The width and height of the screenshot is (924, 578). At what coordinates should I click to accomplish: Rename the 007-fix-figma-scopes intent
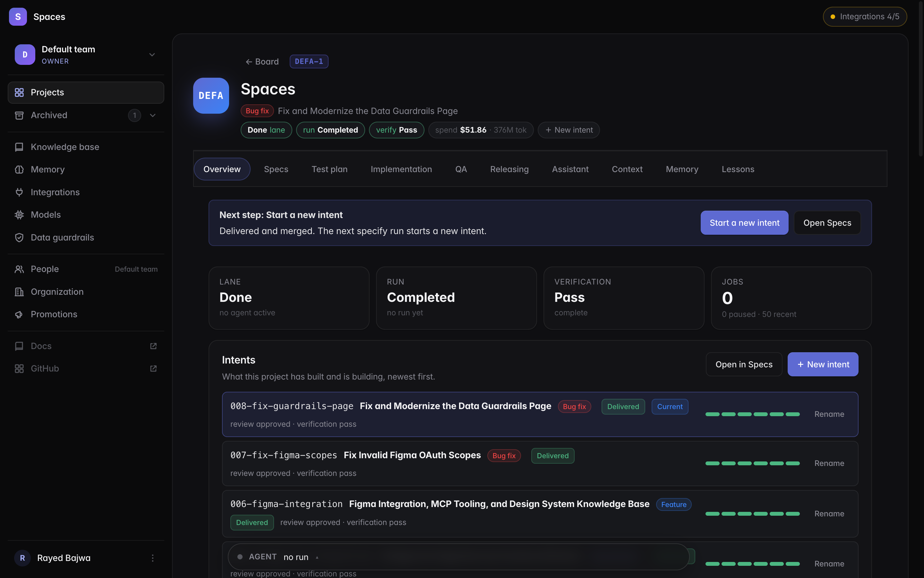(x=829, y=463)
